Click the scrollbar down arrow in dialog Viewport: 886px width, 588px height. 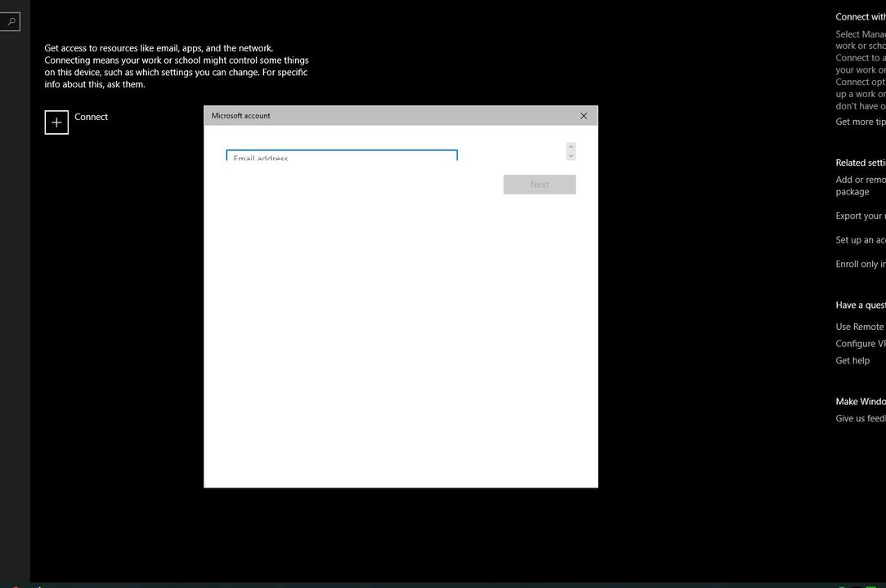pos(571,156)
